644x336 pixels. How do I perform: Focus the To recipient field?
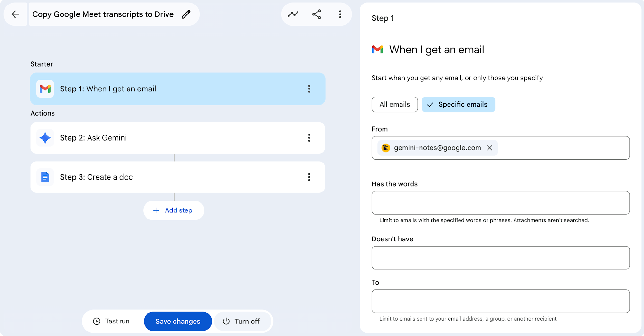pos(501,301)
